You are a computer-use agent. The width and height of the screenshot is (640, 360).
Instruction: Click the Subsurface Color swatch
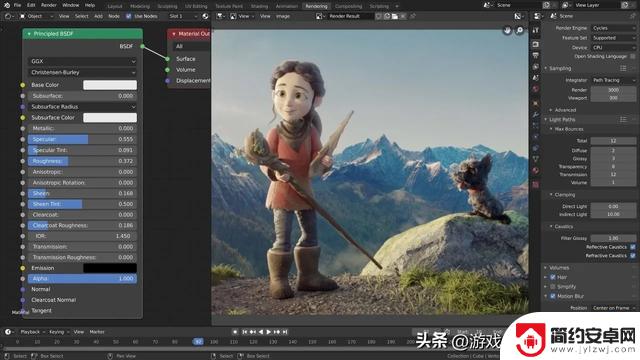[x=110, y=118]
